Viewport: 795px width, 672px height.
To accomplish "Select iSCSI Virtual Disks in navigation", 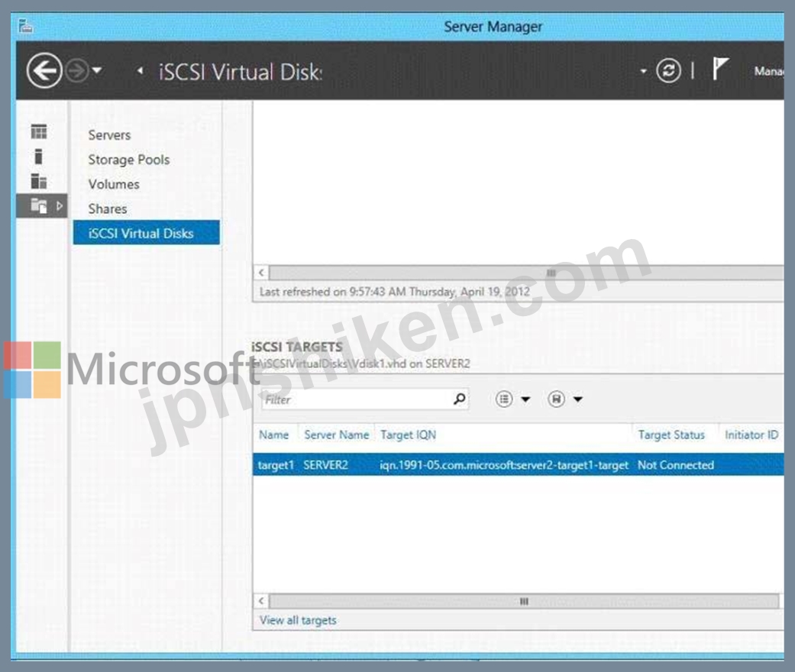I will [147, 233].
